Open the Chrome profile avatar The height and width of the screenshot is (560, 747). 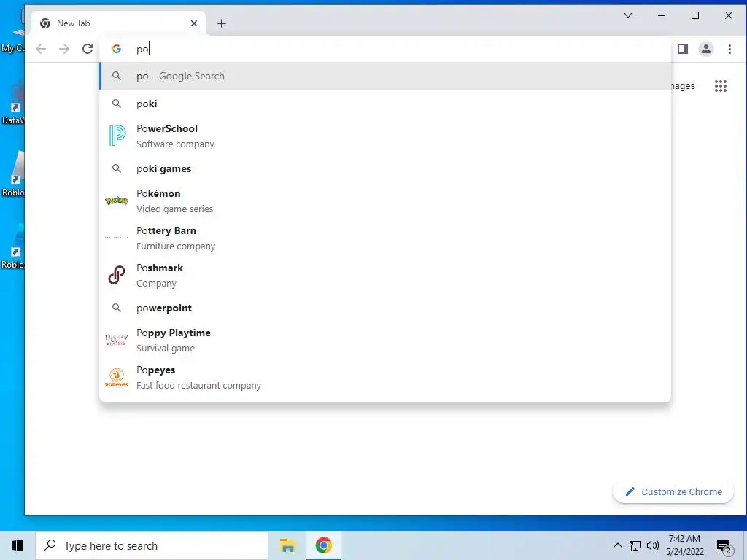[706, 49]
